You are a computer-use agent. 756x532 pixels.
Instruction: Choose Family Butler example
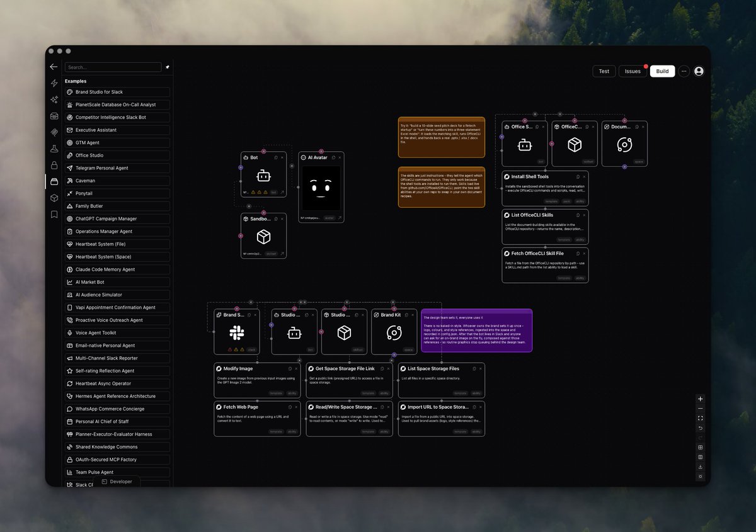point(117,206)
